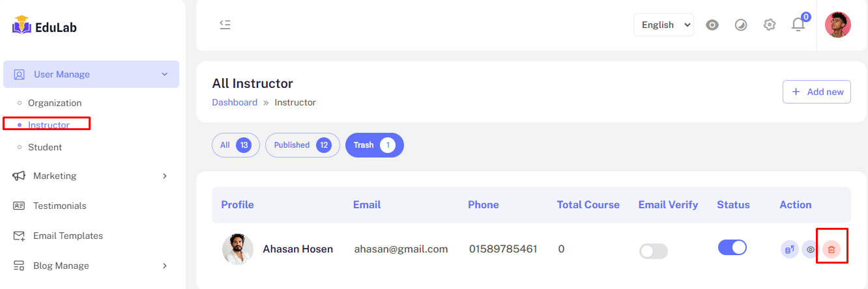868x289 pixels.
Task: Switch to the Published tab
Action: pyautogui.click(x=302, y=145)
